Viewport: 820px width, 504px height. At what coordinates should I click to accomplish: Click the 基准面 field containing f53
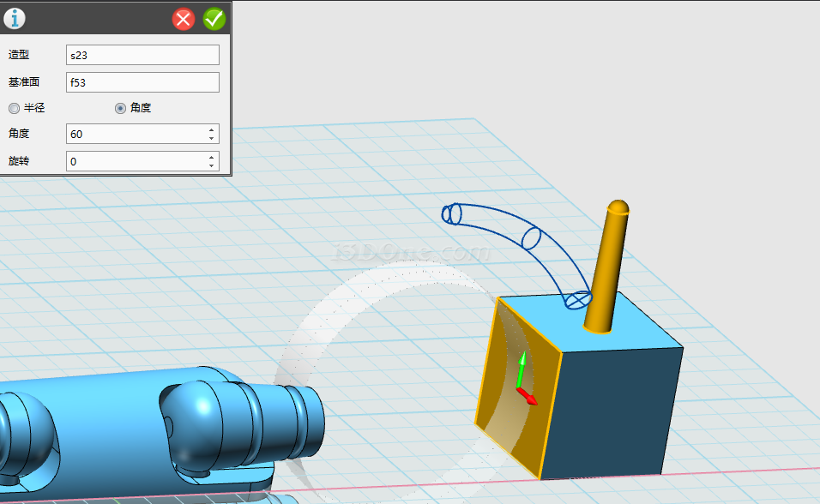(142, 82)
